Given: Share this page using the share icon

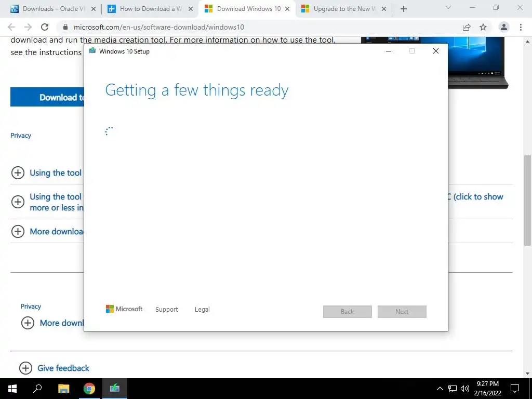Looking at the screenshot, I should [467, 27].
